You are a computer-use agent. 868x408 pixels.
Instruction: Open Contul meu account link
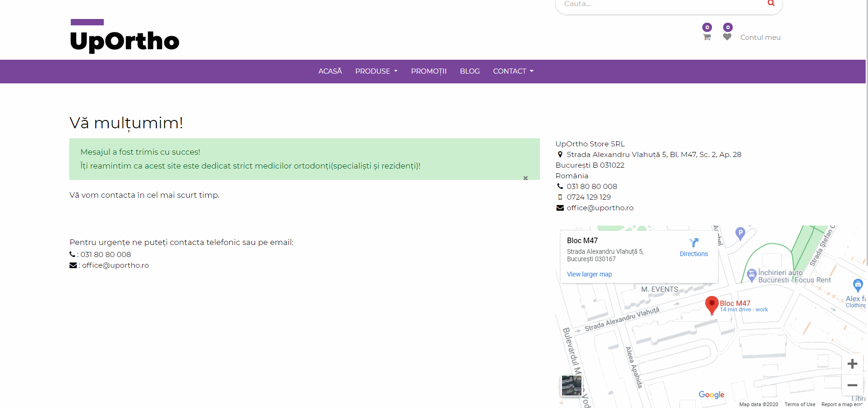(x=760, y=38)
